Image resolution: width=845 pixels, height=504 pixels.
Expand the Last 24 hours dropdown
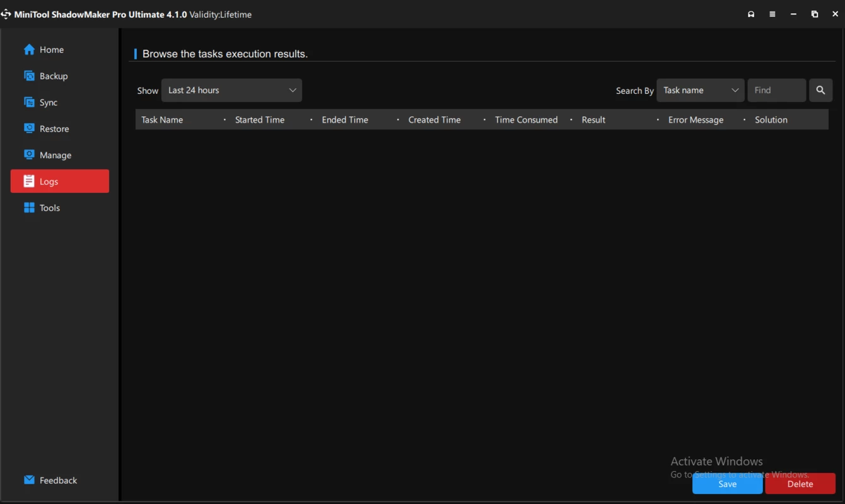pos(231,90)
